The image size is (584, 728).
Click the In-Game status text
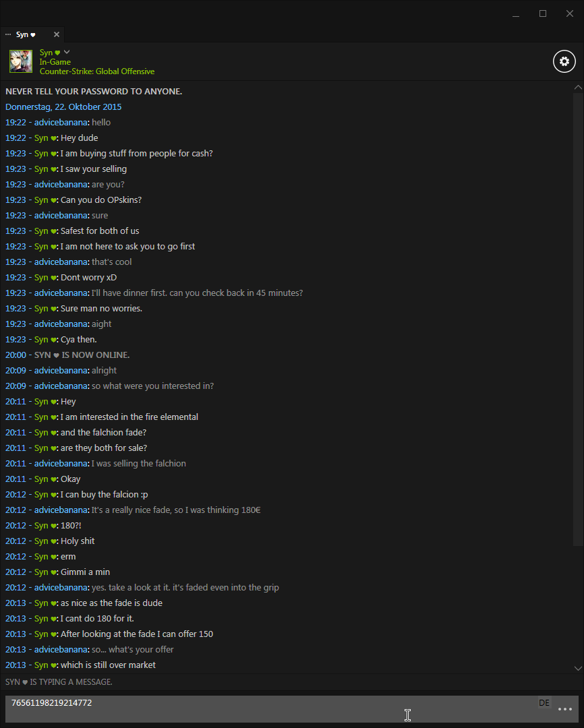[x=55, y=62]
